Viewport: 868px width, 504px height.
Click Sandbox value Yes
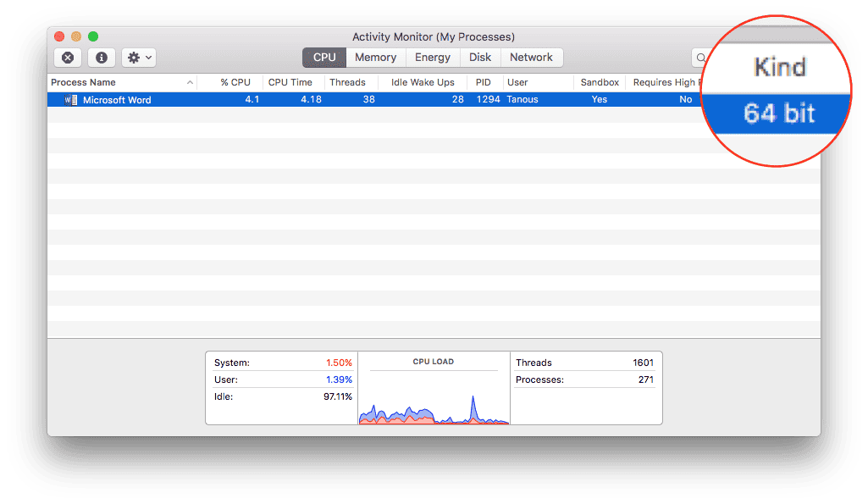point(600,100)
